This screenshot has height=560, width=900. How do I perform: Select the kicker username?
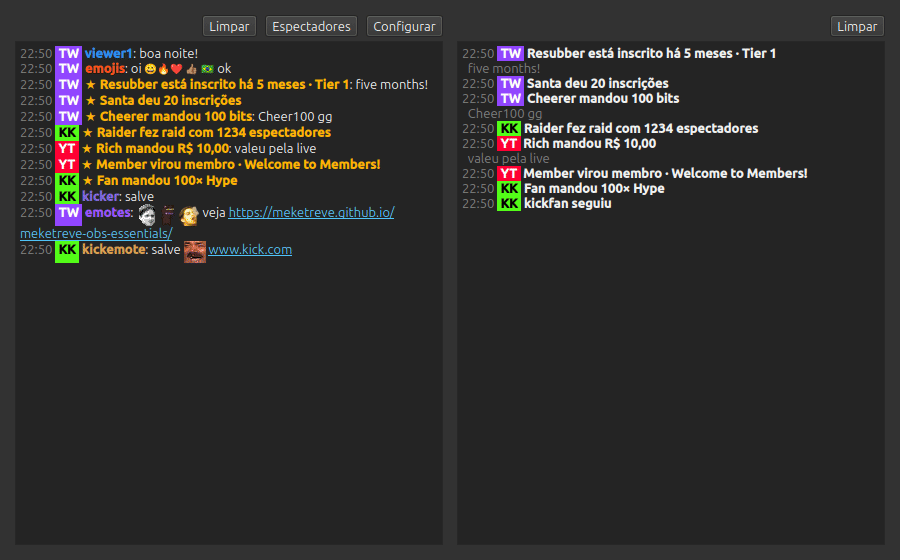(x=100, y=196)
